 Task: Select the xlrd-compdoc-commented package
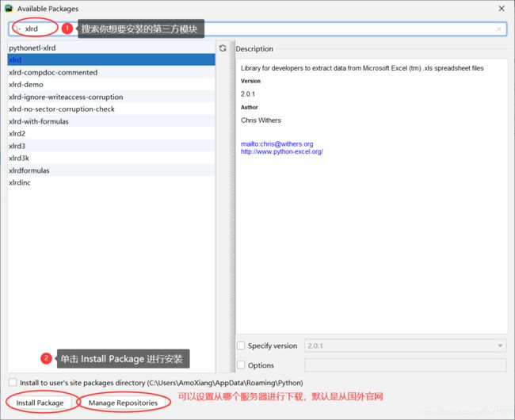[112, 72]
